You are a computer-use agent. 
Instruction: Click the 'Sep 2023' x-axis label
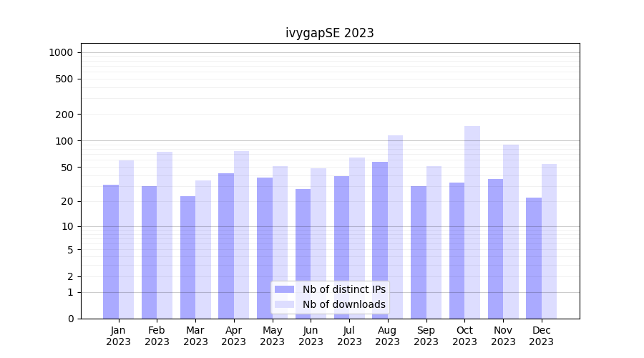(426, 336)
